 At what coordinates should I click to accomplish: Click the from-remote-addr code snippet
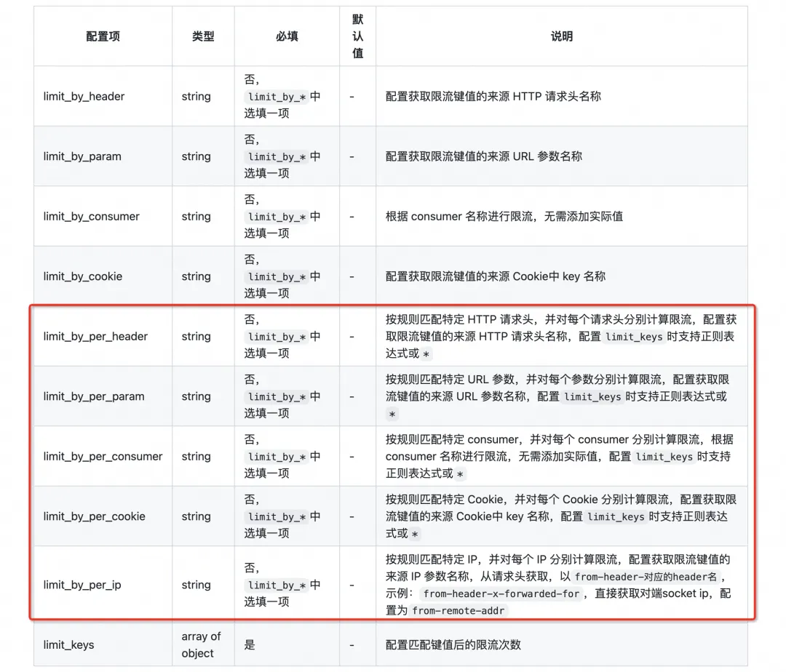click(459, 611)
